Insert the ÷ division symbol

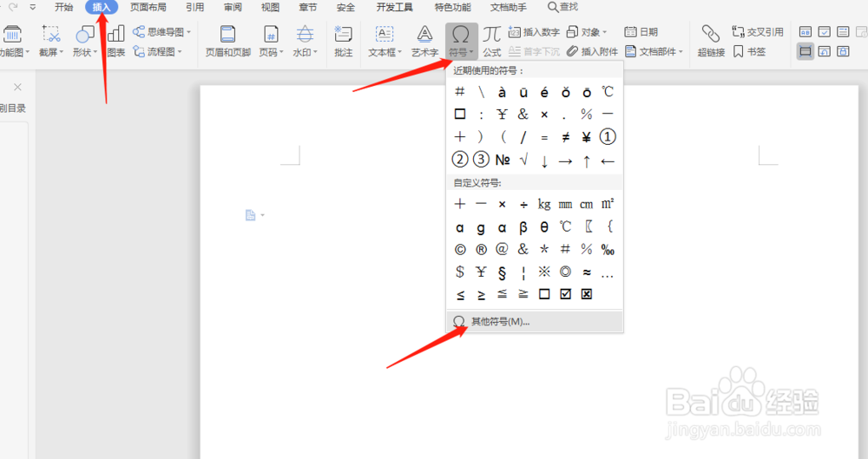tap(523, 204)
